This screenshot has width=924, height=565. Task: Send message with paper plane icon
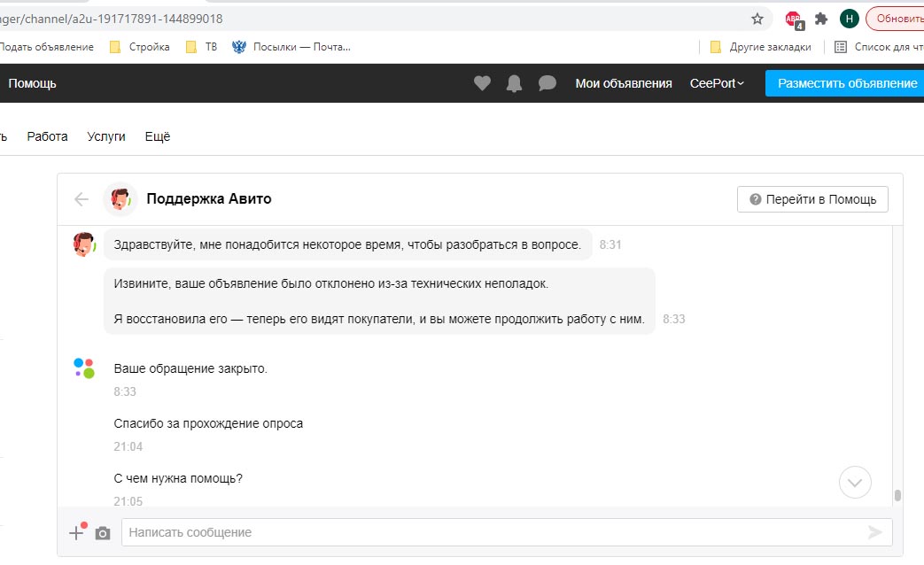pyautogui.click(x=874, y=532)
